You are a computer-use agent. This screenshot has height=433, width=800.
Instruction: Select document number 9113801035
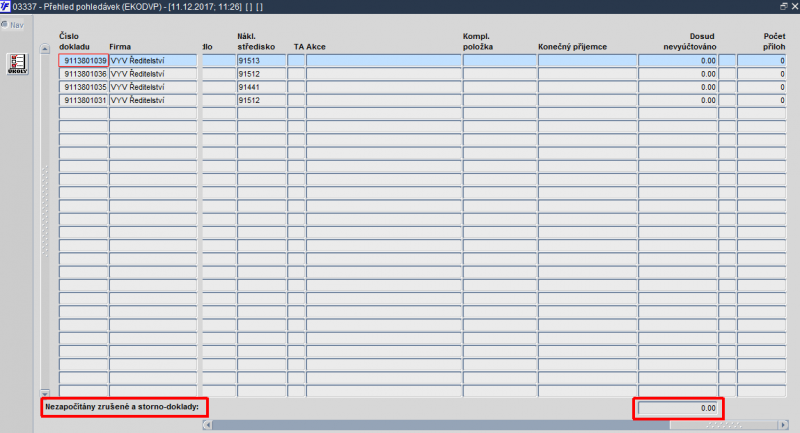point(84,87)
